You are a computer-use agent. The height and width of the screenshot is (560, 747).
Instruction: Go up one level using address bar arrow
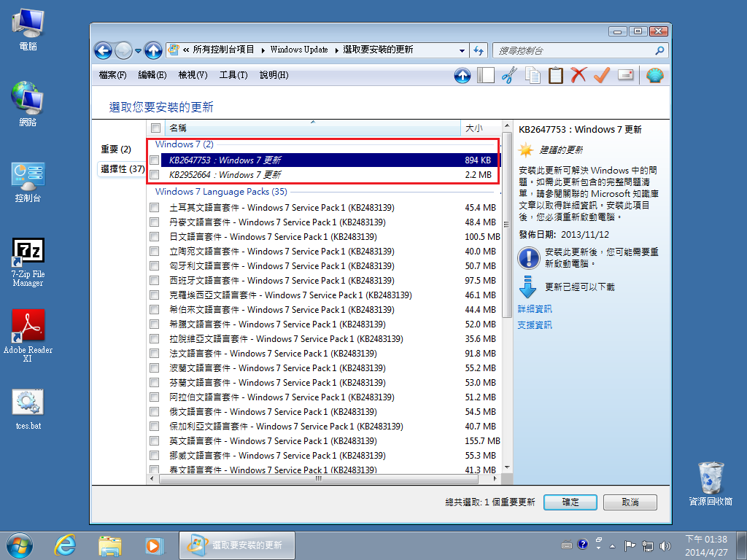153,50
